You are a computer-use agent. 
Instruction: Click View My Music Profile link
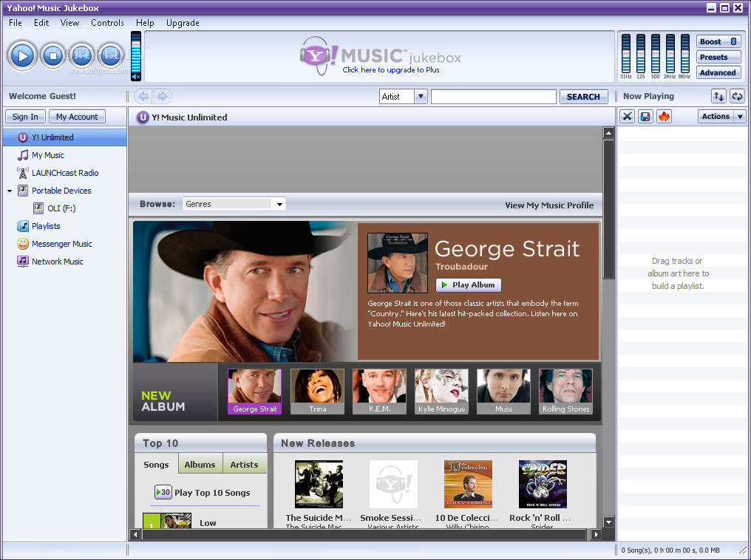(x=549, y=205)
